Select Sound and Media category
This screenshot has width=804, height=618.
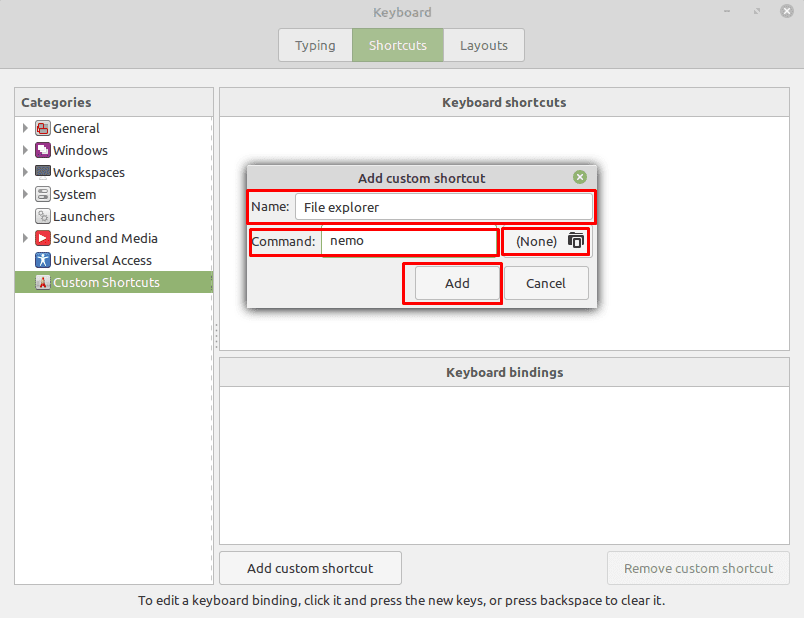[113, 238]
